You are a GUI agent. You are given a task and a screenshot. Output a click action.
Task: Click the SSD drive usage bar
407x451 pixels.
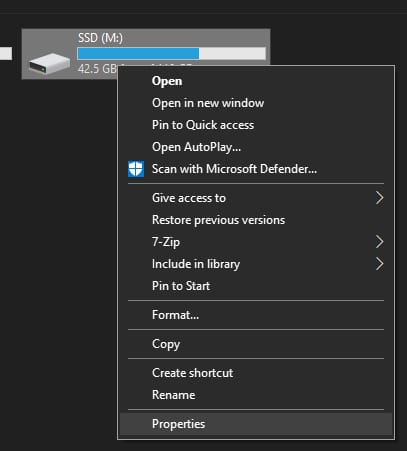pyautogui.click(x=171, y=54)
